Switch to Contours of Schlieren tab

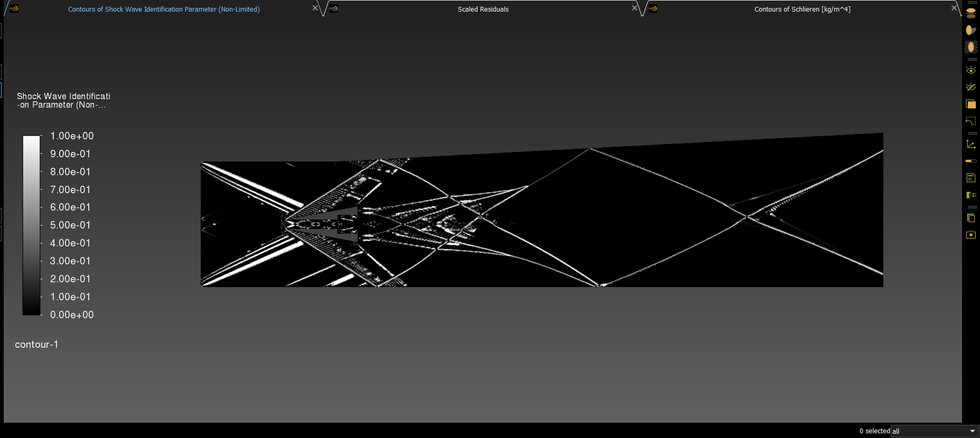point(802,9)
